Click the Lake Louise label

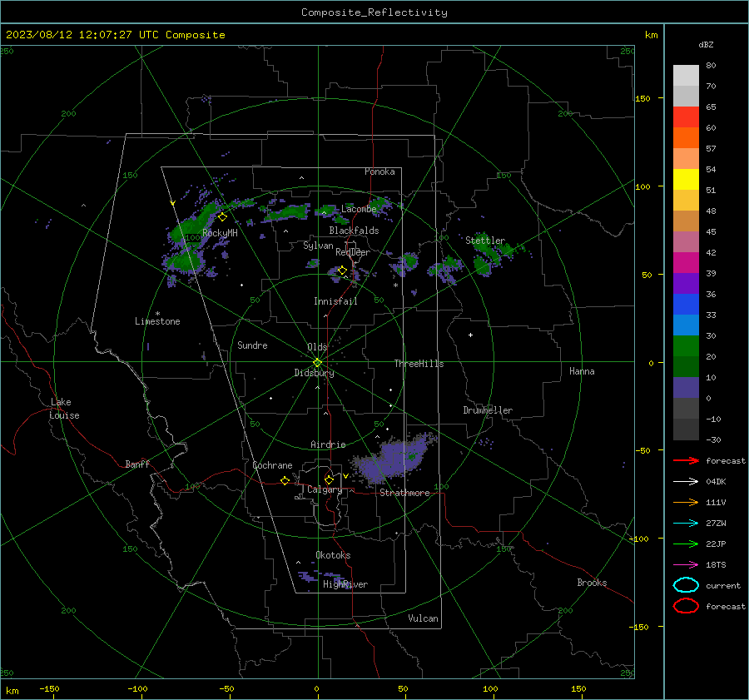point(64,409)
